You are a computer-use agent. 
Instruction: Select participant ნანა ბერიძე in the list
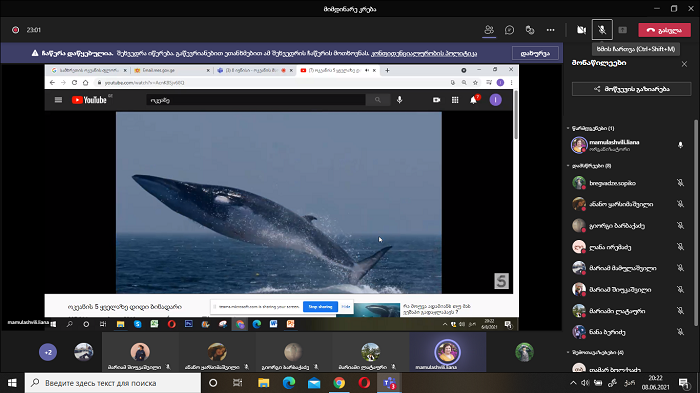point(629,332)
